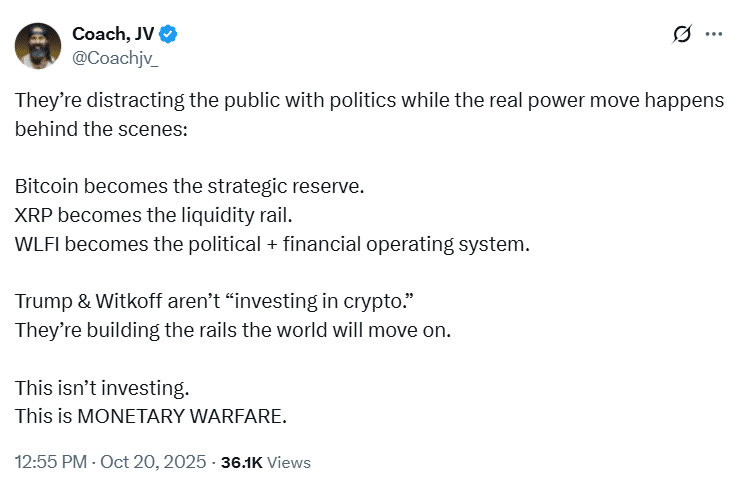This screenshot has height=482, width=740.
Task: Open the Grok slashed-circle icon
Action: tap(682, 35)
